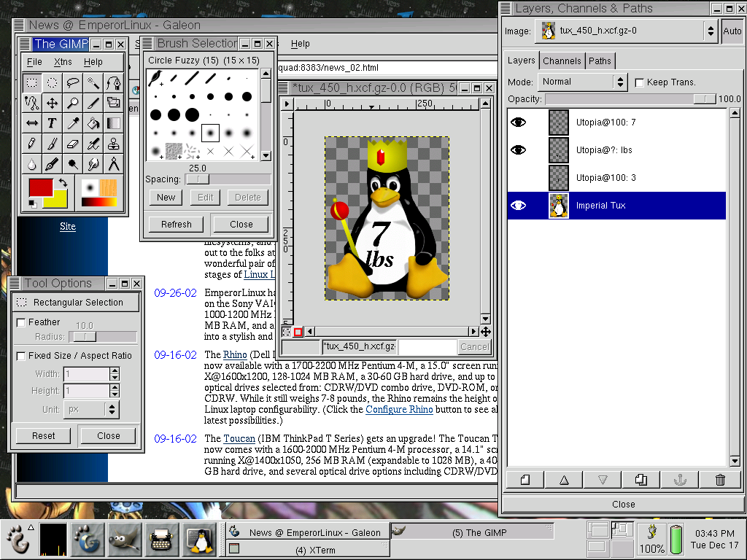Open the Help menu in Galeon

(300, 44)
